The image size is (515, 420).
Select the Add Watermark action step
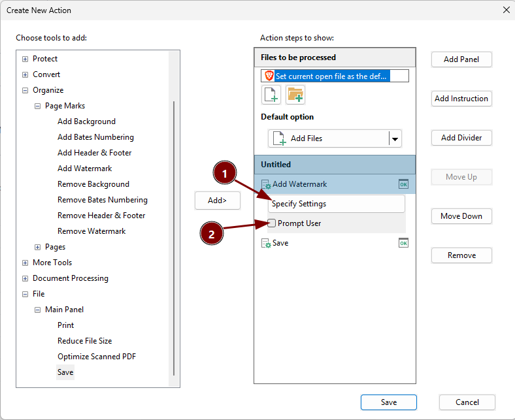(335, 184)
